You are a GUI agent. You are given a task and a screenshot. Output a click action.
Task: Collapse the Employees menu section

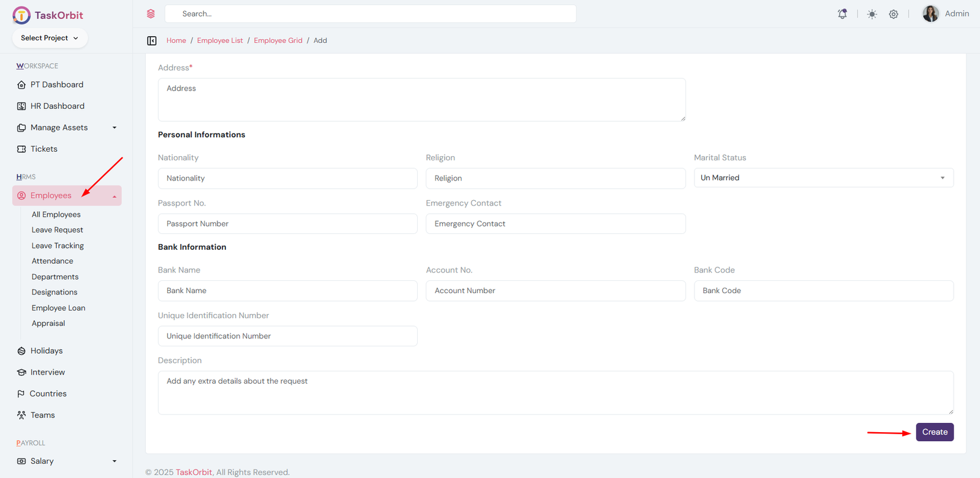pyautogui.click(x=114, y=196)
